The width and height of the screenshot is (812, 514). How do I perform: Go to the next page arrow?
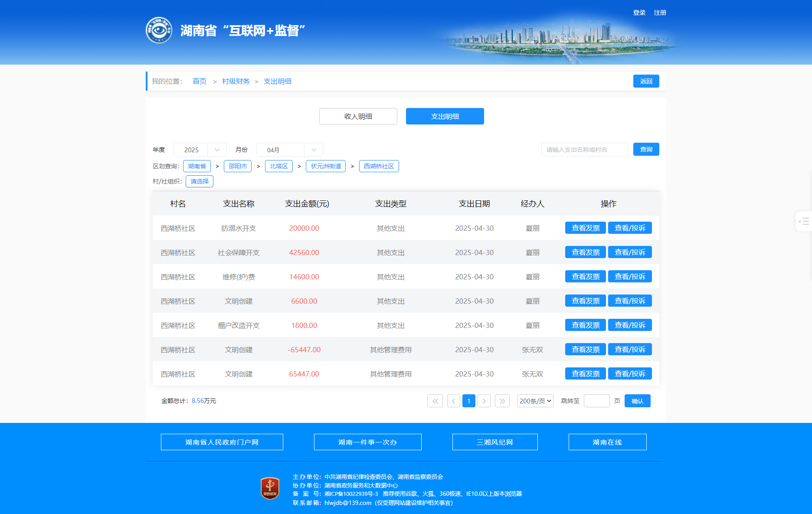point(484,401)
